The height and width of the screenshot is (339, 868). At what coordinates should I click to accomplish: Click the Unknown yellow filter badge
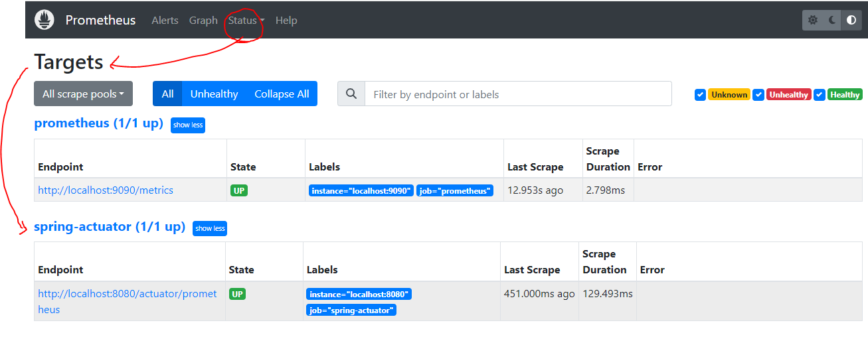(729, 95)
